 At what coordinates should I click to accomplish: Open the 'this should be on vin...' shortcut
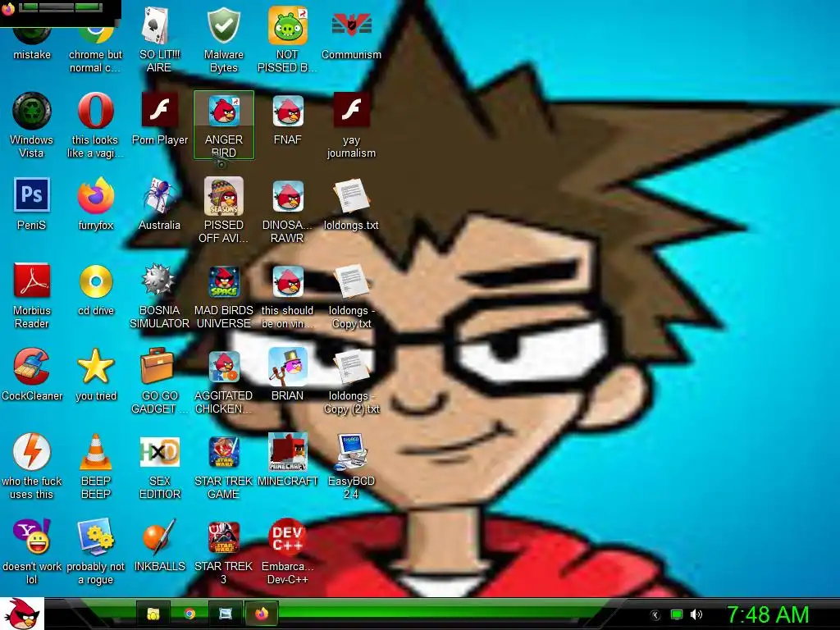pyautogui.click(x=287, y=295)
